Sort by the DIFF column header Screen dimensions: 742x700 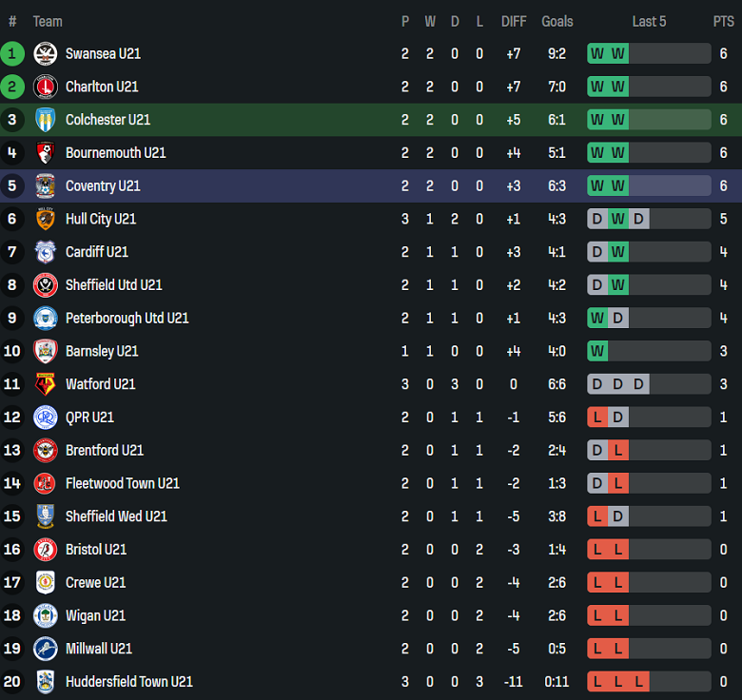(x=513, y=21)
